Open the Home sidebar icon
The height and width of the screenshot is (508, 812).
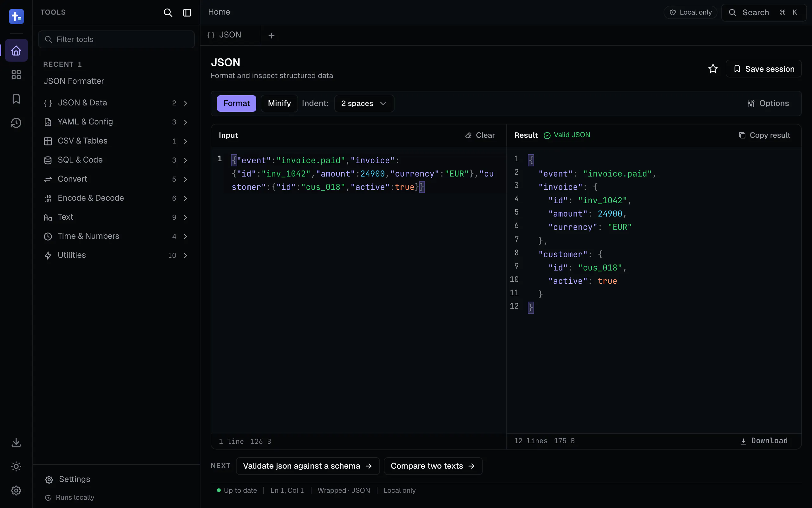tap(16, 50)
